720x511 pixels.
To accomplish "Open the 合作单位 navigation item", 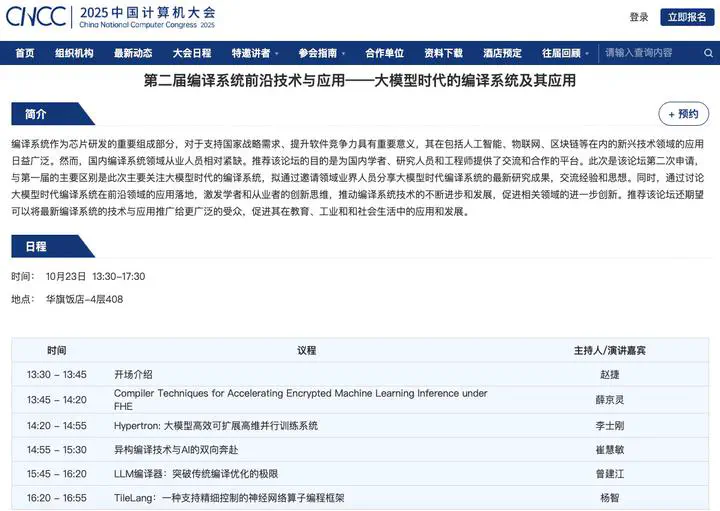I will tap(385, 53).
